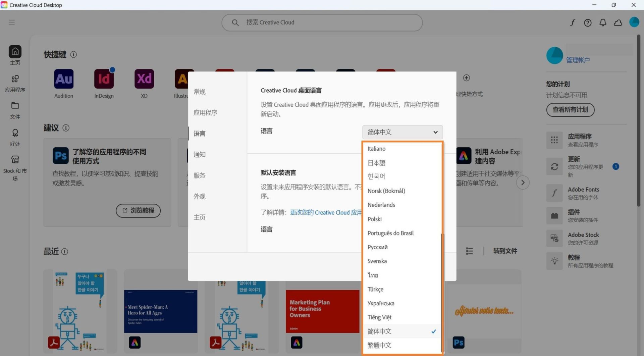The height and width of the screenshot is (356, 644).
Task: Select Tiếng Việt from language list
Action: coord(402,317)
